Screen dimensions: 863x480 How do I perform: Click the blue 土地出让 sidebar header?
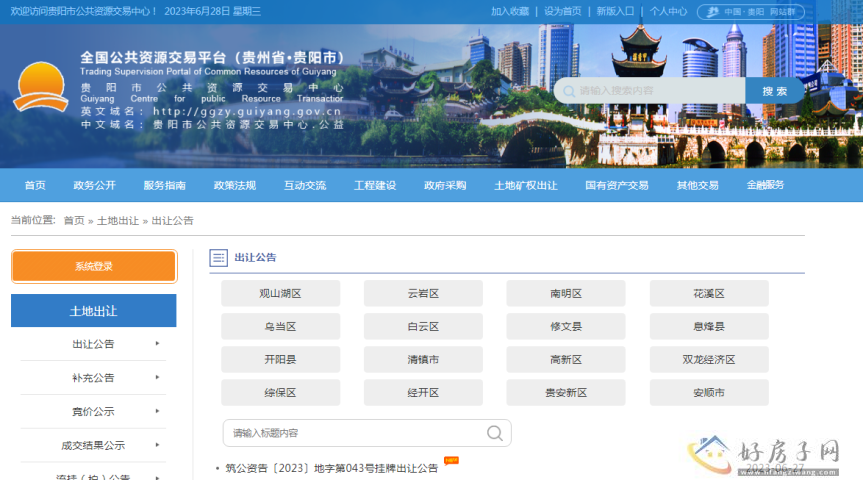94,310
